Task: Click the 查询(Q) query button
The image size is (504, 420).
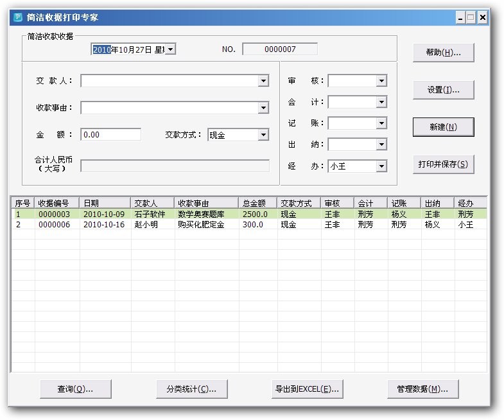Action: tap(75, 389)
